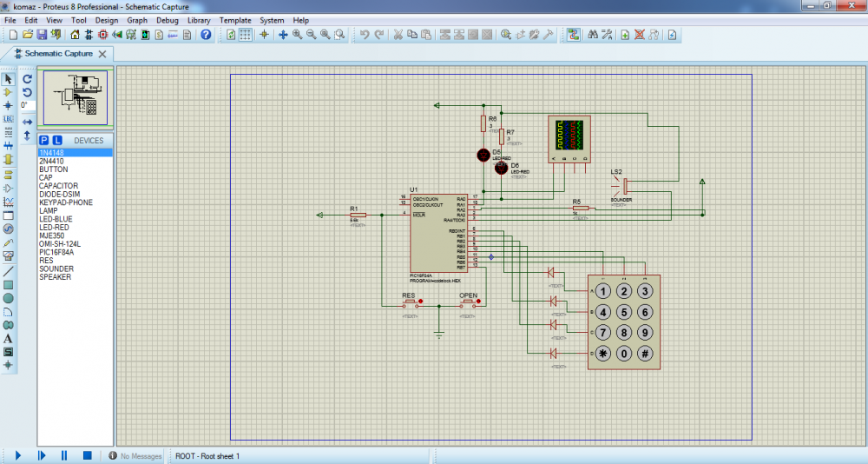The width and height of the screenshot is (868, 464).
Task: Click the Save Project toolbar icon
Action: pyautogui.click(x=42, y=35)
